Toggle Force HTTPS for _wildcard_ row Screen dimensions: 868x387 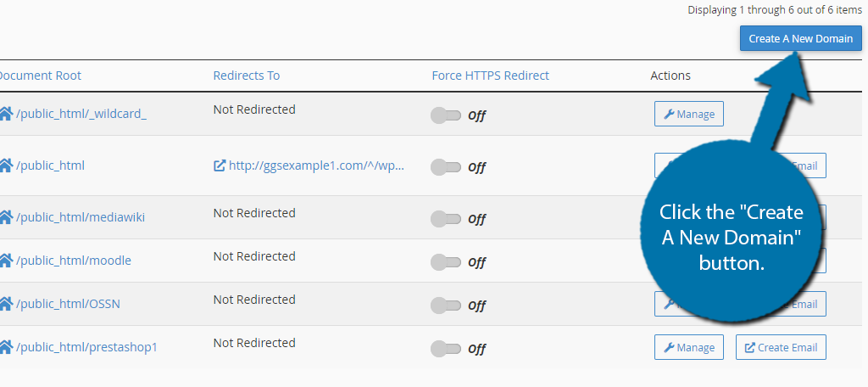[446, 115]
